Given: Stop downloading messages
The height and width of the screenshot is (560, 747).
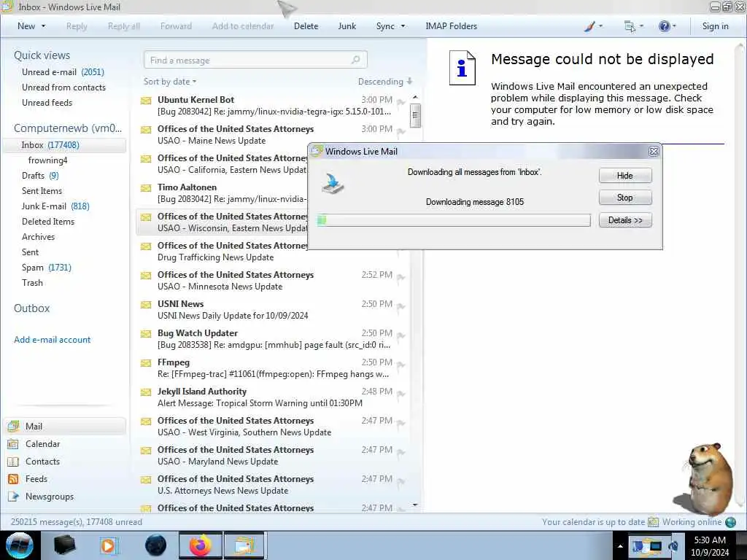Looking at the screenshot, I should tap(625, 197).
